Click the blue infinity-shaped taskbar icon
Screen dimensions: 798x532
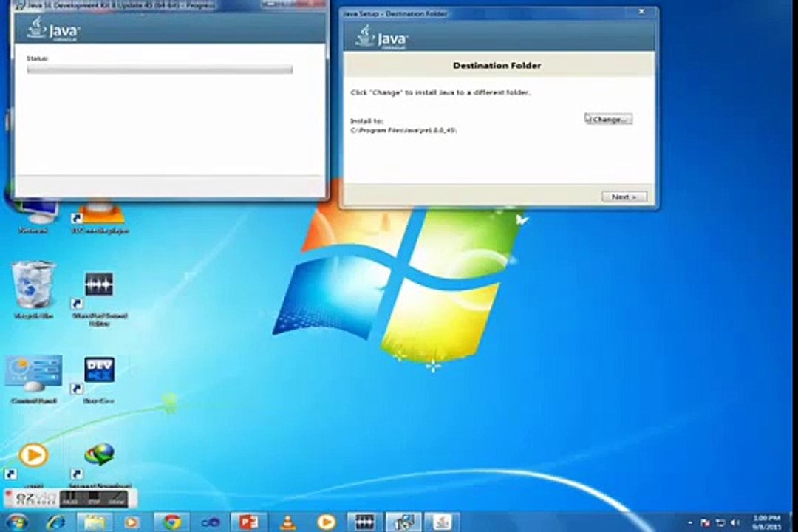(x=210, y=522)
